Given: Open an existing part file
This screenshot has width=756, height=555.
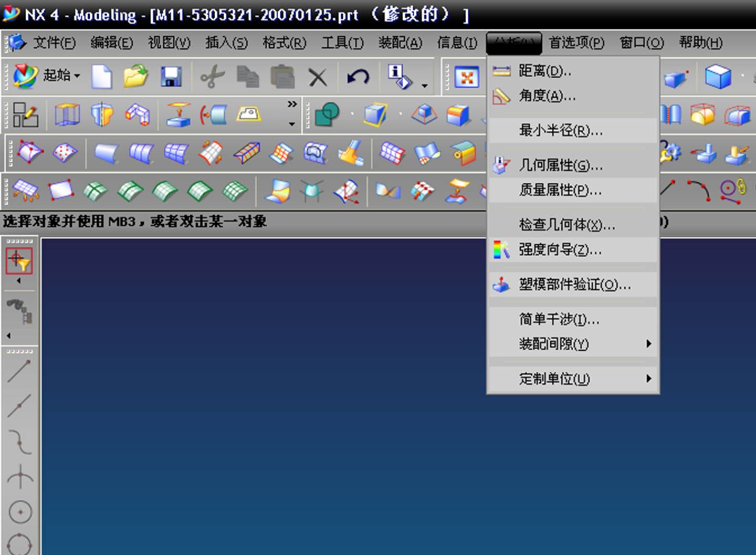Looking at the screenshot, I should (135, 76).
